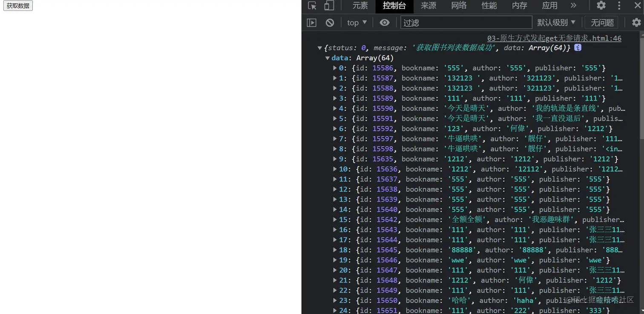This screenshot has width=644, height=314.
Task: Open console settings gear beside 无问题
Action: (x=636, y=23)
